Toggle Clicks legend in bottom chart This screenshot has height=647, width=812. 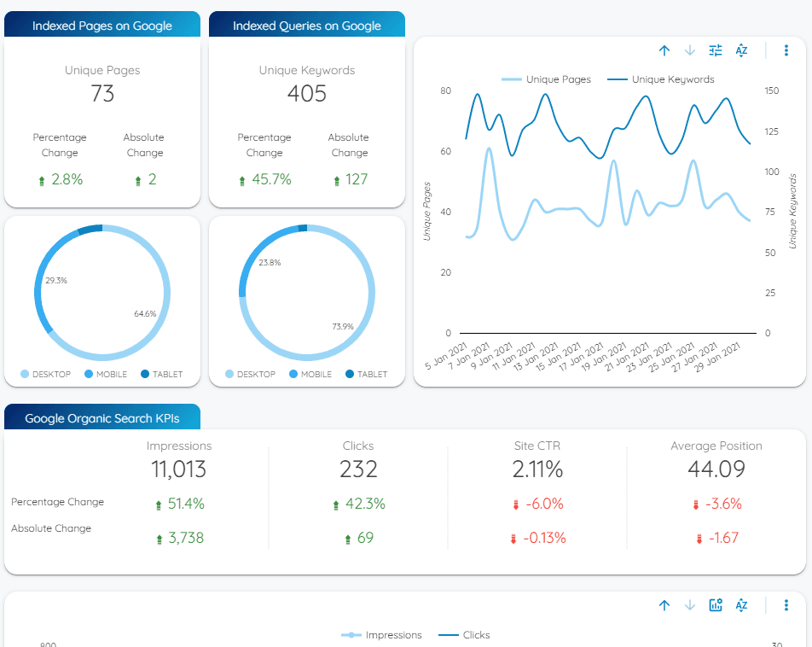pyautogui.click(x=464, y=635)
